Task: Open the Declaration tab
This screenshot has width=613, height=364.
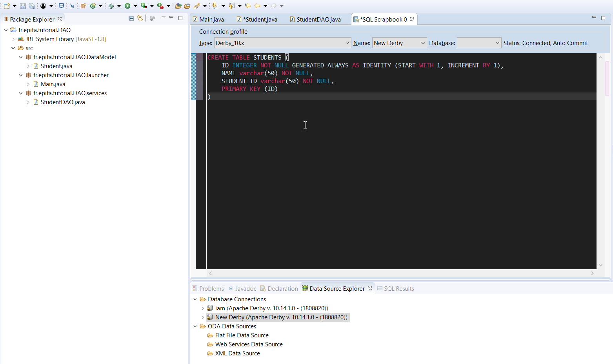Action: click(279, 289)
